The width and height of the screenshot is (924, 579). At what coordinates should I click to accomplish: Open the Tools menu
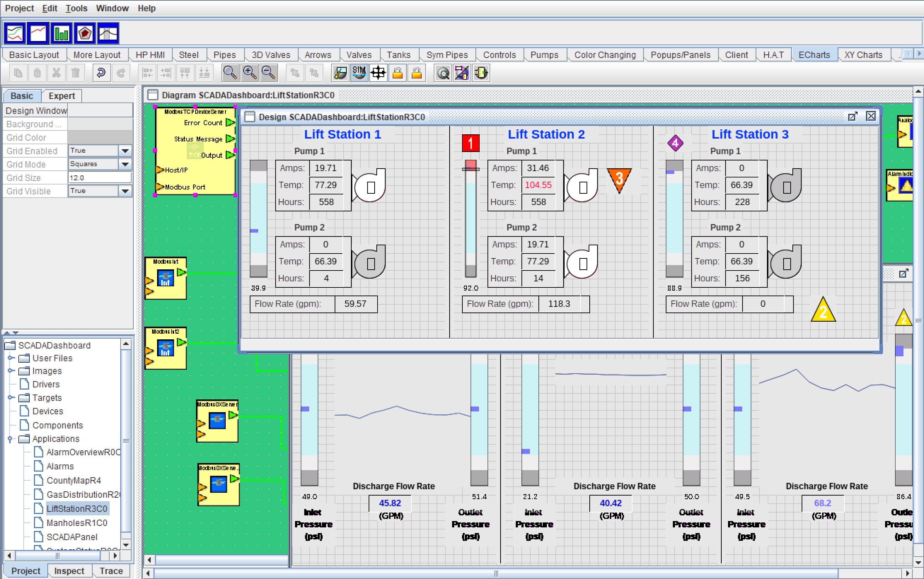click(x=76, y=8)
